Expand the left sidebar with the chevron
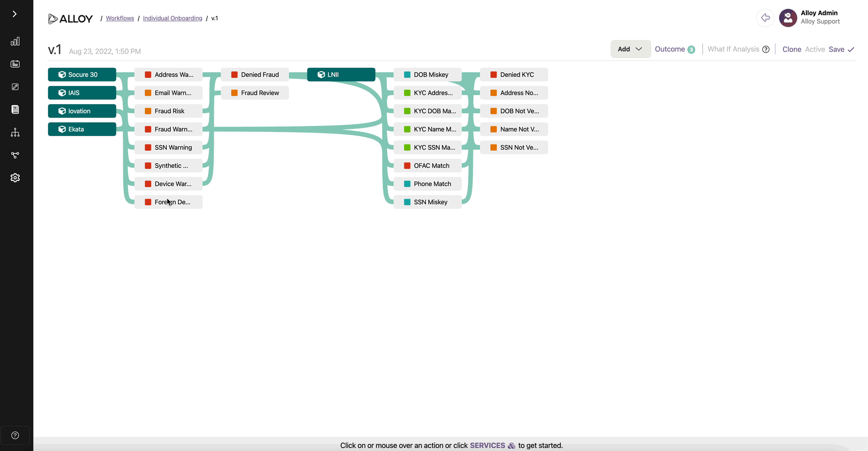 (x=15, y=14)
